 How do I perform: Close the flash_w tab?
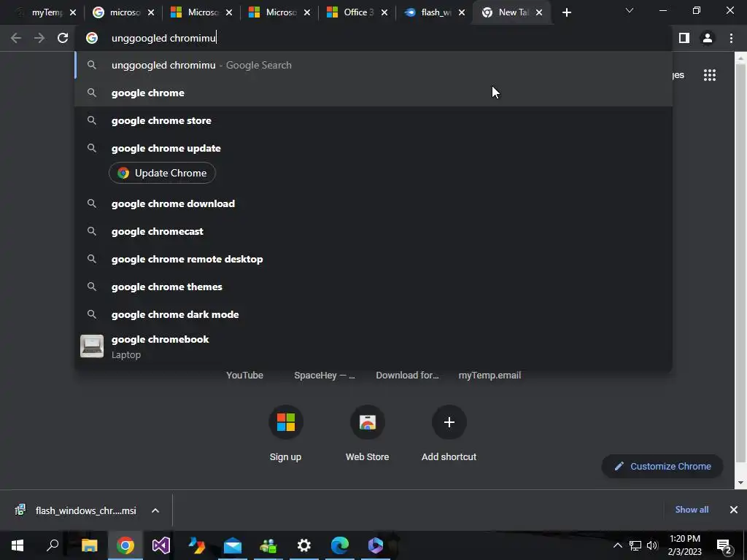(x=462, y=13)
